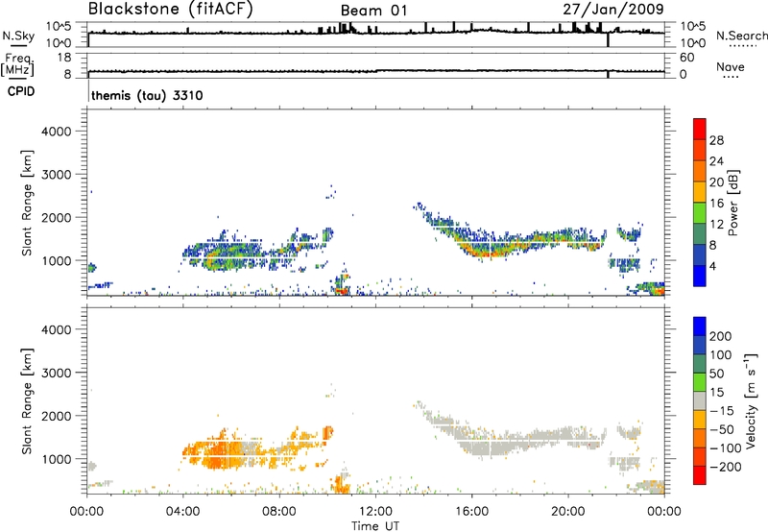768x532 pixels.
Task: Click the "4000" tick on power panel
Action: click(x=56, y=132)
